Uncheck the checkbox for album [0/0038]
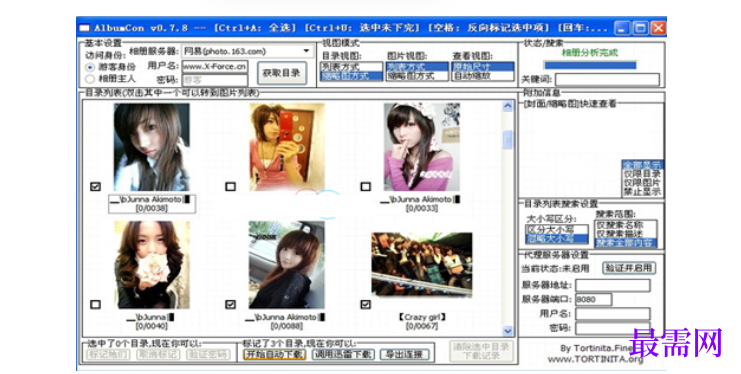The width and height of the screenshot is (741, 374). [95, 186]
